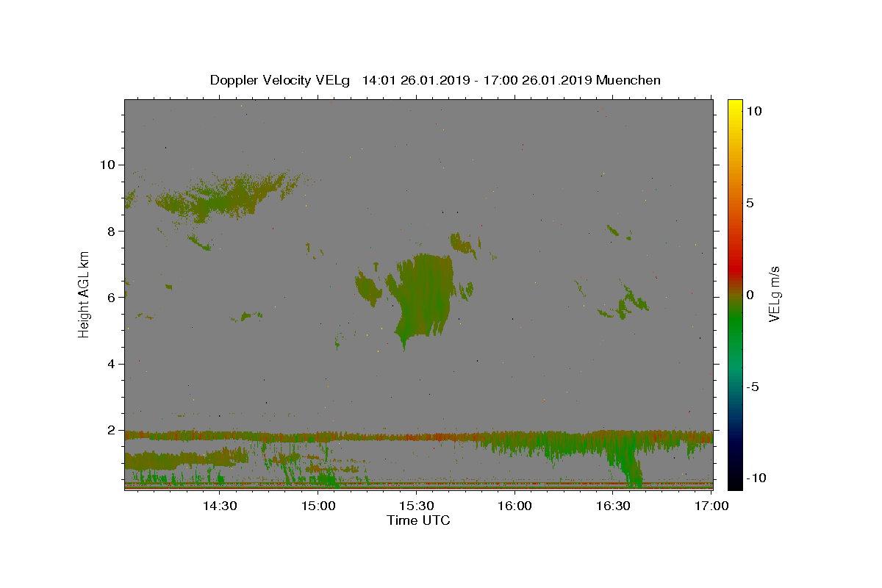Click the y-axis label 'Height AGL km'
Viewport: 882px width, 588px height.
(84, 295)
